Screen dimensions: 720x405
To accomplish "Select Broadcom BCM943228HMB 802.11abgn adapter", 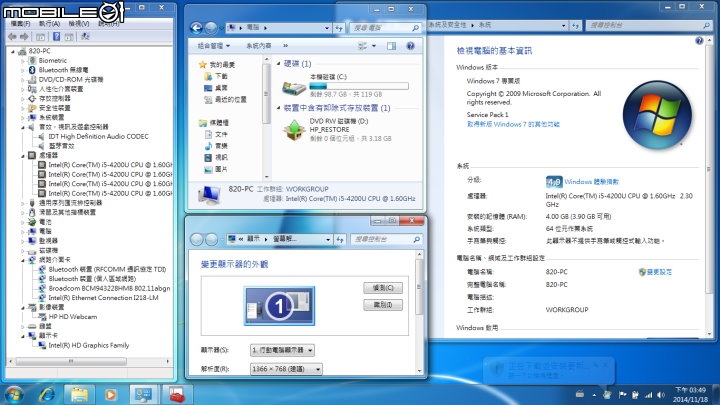I will click(109, 288).
